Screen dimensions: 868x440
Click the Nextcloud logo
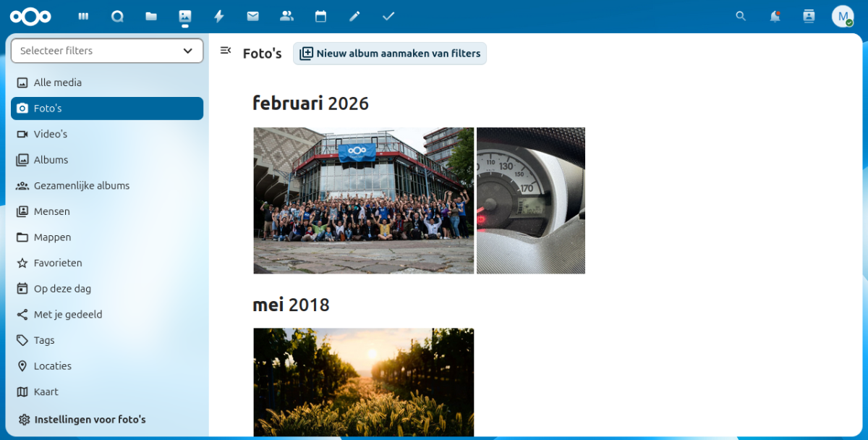click(x=30, y=16)
